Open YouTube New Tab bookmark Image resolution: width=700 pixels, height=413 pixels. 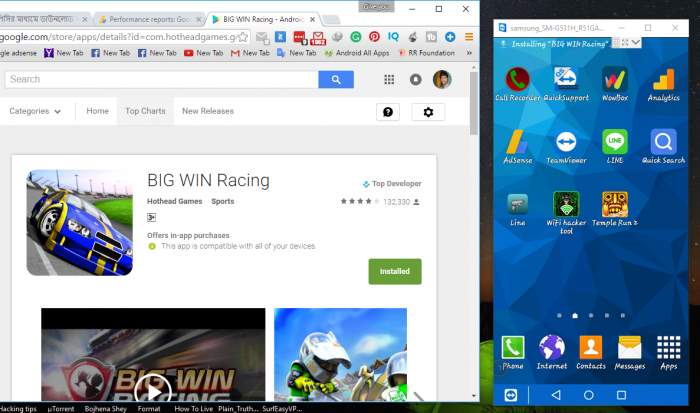[x=204, y=53]
